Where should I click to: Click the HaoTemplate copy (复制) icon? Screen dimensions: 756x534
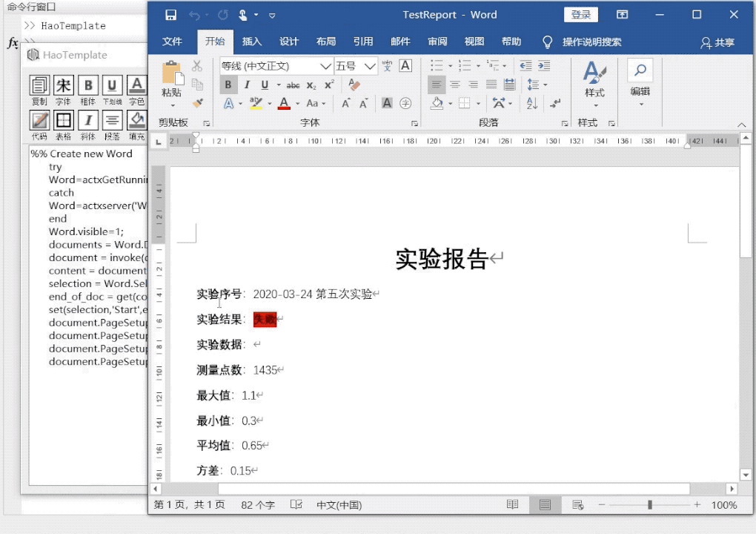point(39,86)
